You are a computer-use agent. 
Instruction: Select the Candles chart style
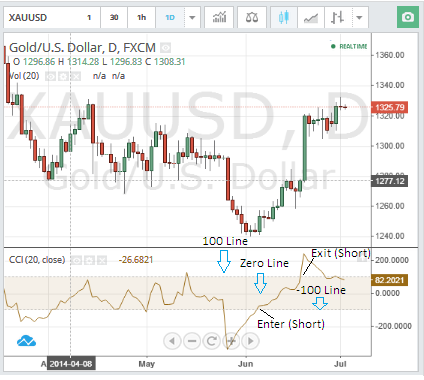[284, 17]
